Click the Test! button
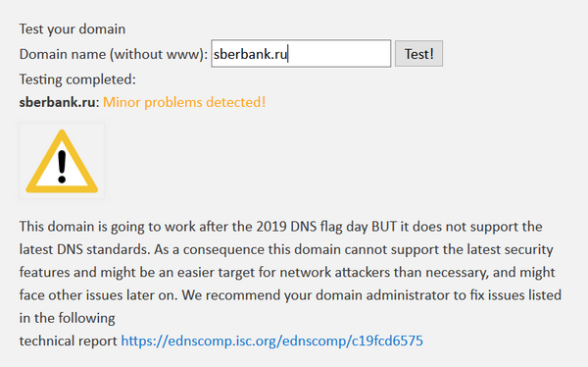The image size is (588, 367). [418, 54]
